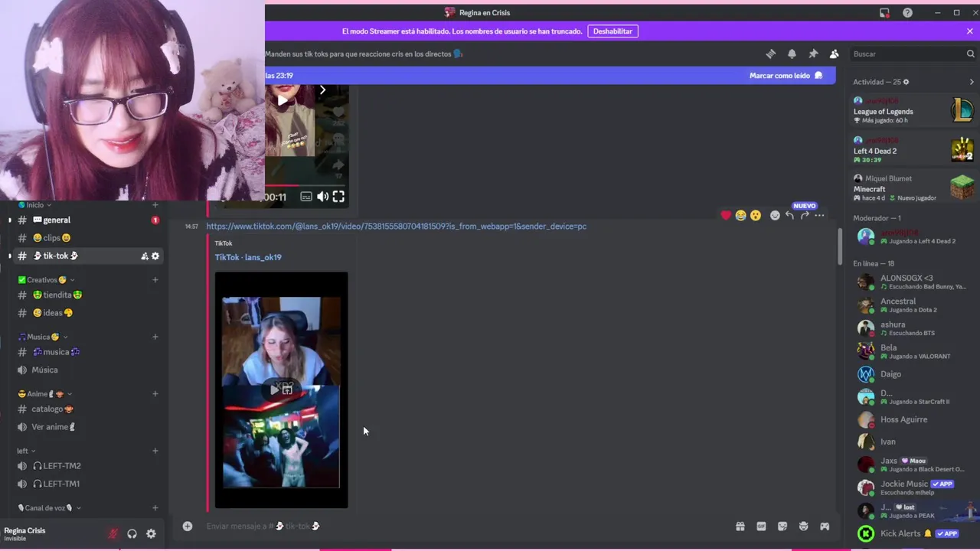Open the Threads icon in channel header
Image resolution: width=980 pixels, height=551 pixels.
(771, 54)
